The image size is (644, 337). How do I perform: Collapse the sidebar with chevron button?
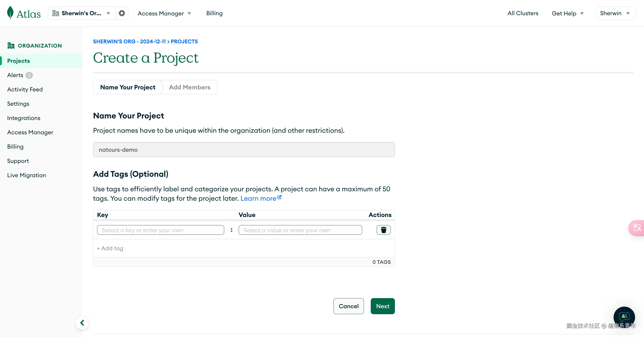(82, 323)
